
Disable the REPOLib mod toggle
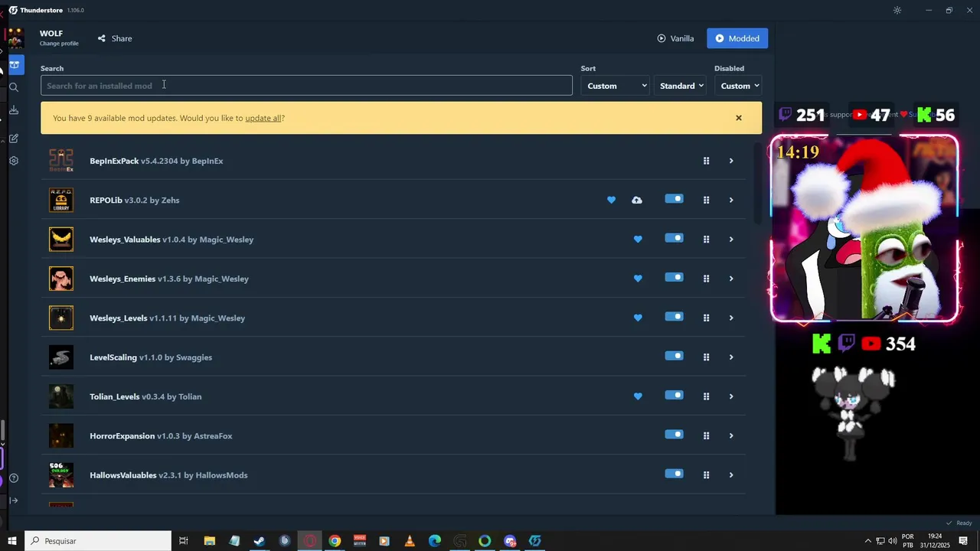coord(674,199)
